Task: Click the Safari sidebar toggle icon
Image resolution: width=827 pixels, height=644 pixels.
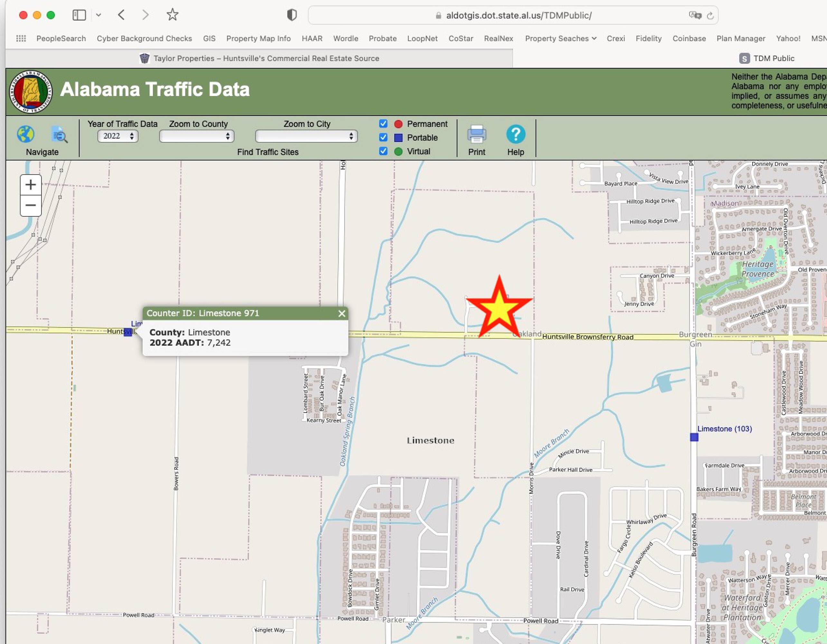Action: (79, 15)
